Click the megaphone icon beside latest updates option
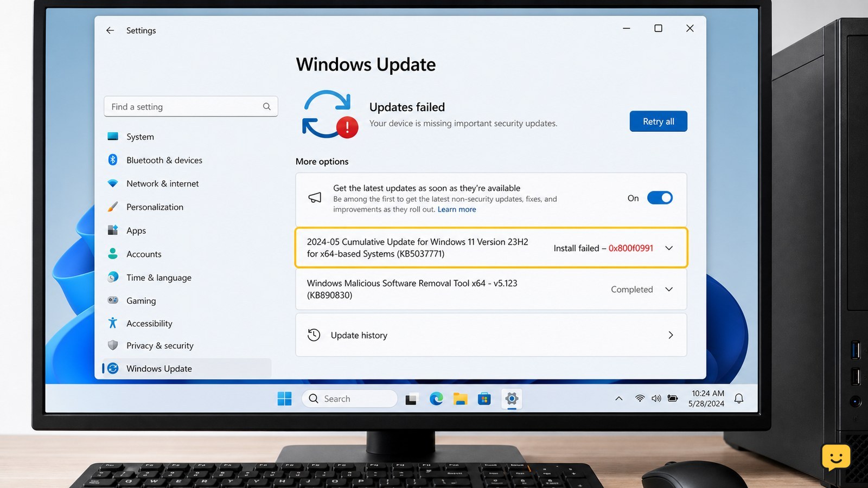 tap(315, 198)
